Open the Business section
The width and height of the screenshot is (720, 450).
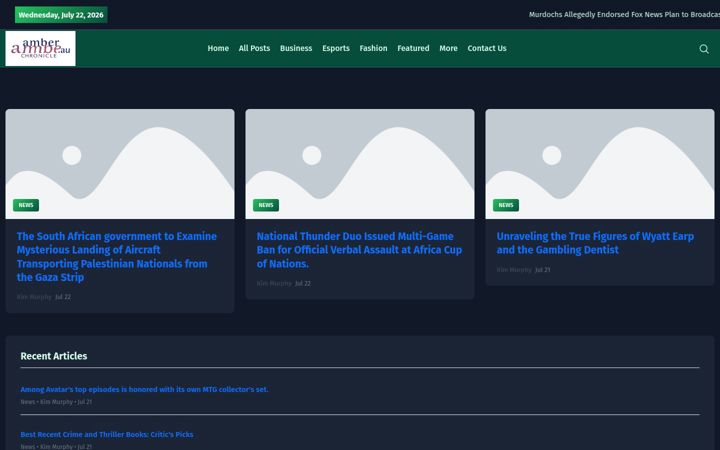pyautogui.click(x=296, y=48)
